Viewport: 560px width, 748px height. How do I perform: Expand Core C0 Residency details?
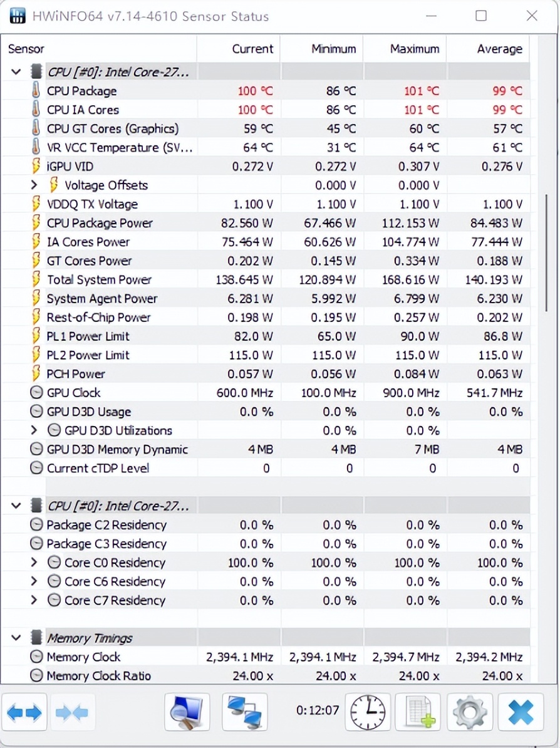pos(34,563)
